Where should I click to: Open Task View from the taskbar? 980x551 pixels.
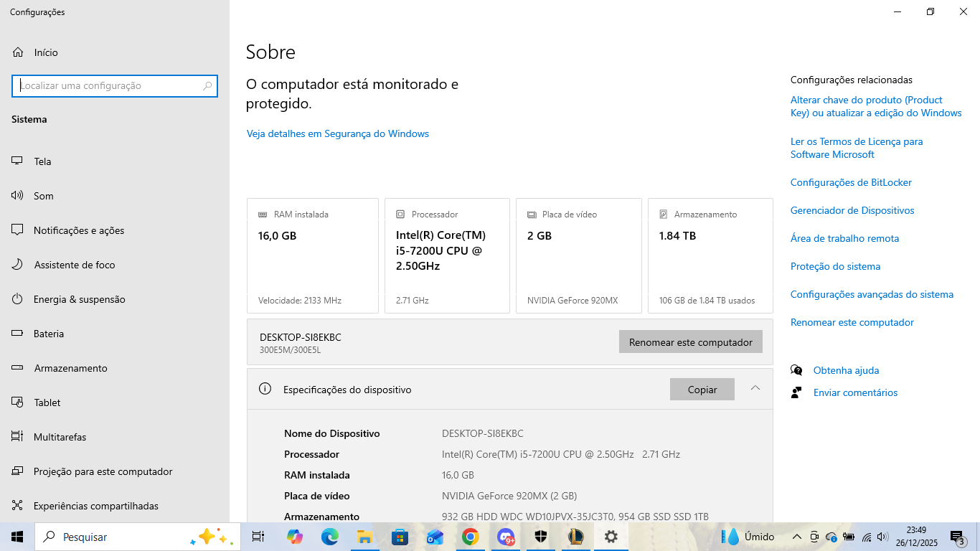tap(258, 537)
